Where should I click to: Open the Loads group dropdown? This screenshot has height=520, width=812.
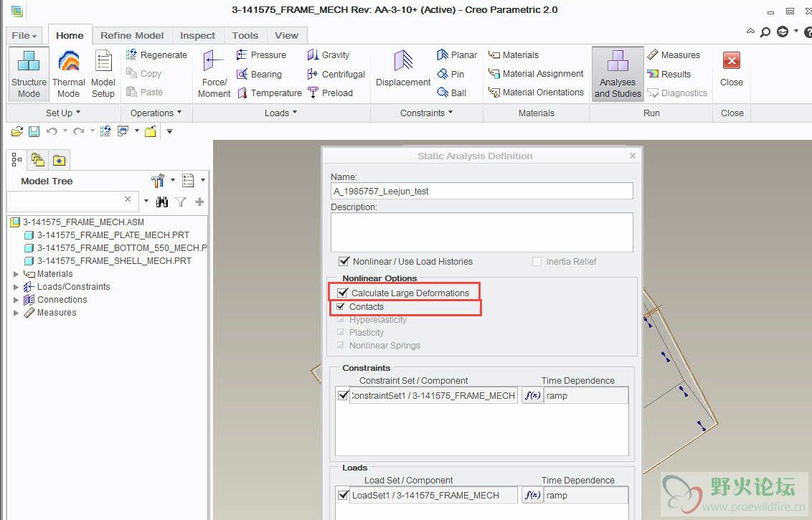(280, 113)
